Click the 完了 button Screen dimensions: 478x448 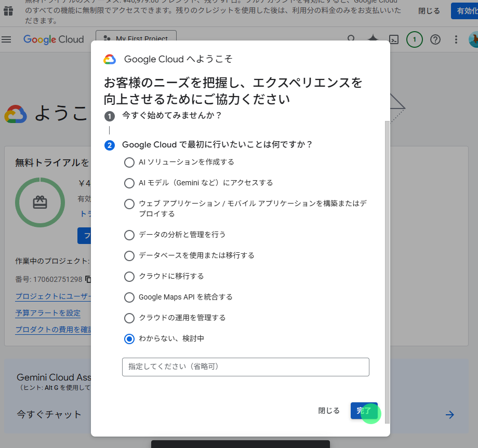(364, 411)
